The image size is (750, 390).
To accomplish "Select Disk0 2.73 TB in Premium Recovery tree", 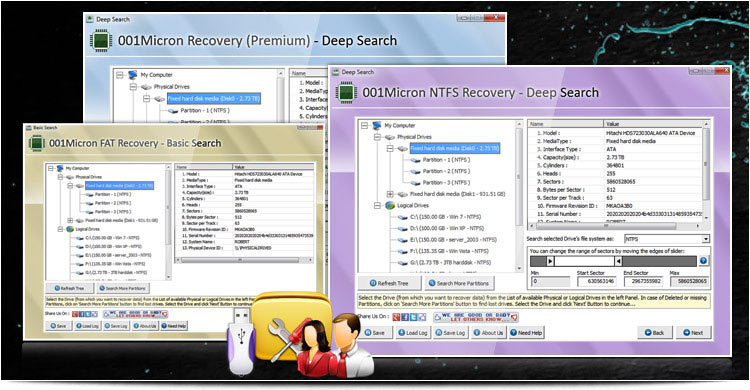I will 213,99.
